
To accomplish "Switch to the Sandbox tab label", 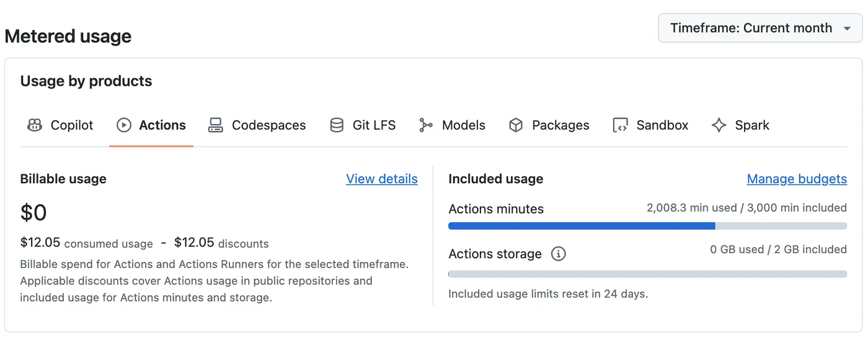I will [x=662, y=125].
